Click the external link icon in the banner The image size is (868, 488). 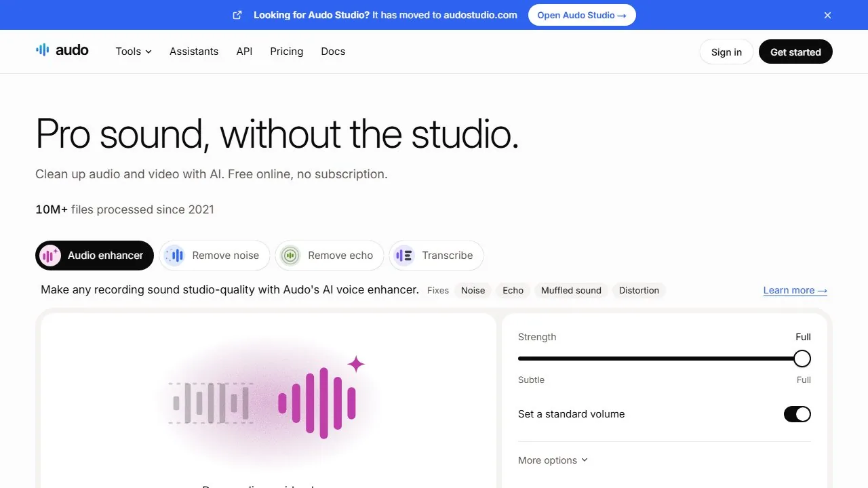[x=237, y=15]
